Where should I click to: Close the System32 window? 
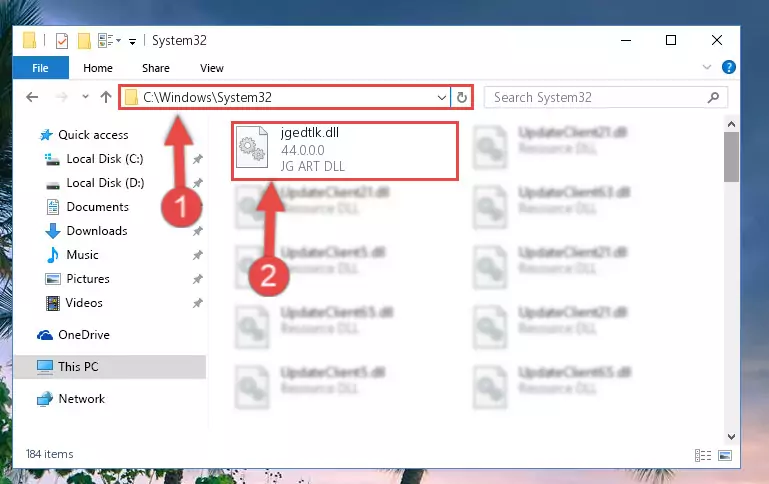717,40
